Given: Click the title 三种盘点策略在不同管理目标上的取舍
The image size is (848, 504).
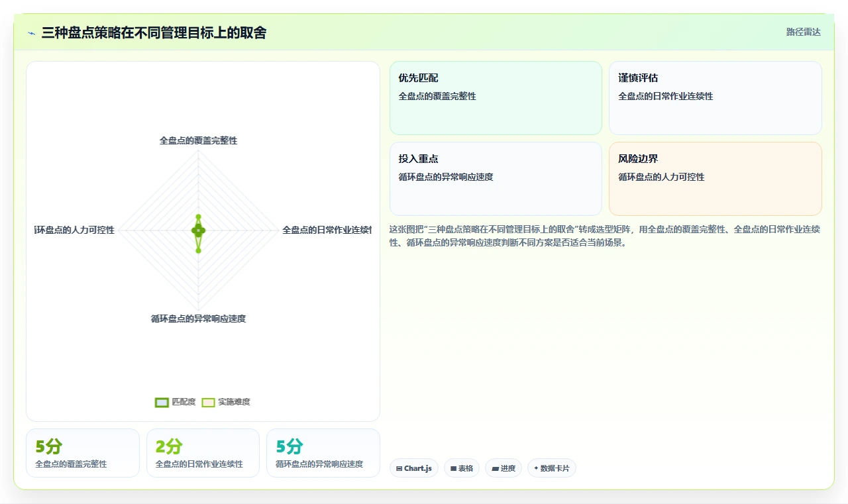Looking at the screenshot, I should click(154, 32).
